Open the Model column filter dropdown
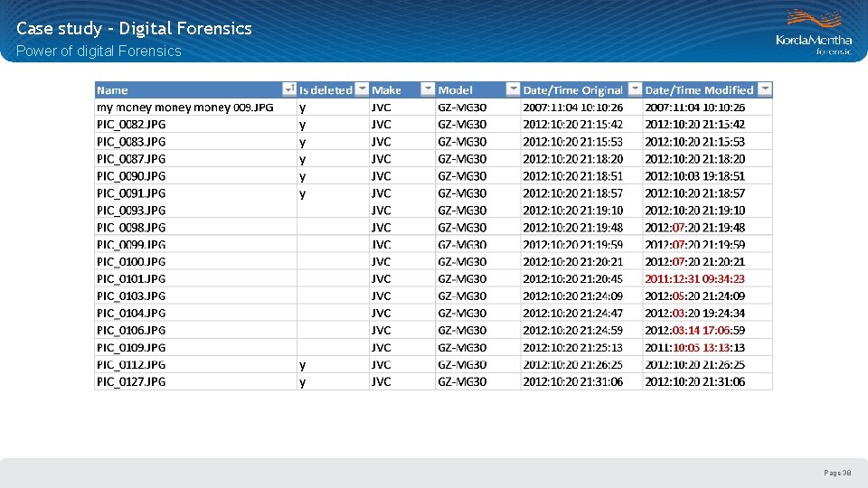 (x=514, y=89)
